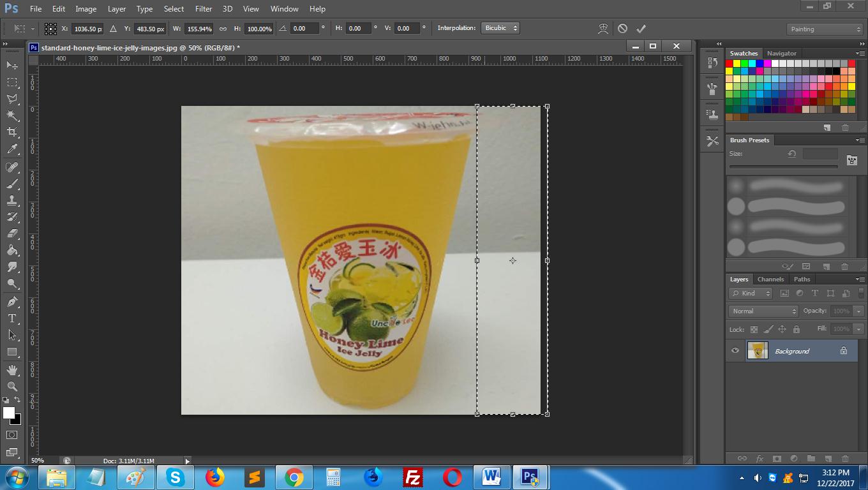Open Google Chrome from the taskbar

pos(294,477)
